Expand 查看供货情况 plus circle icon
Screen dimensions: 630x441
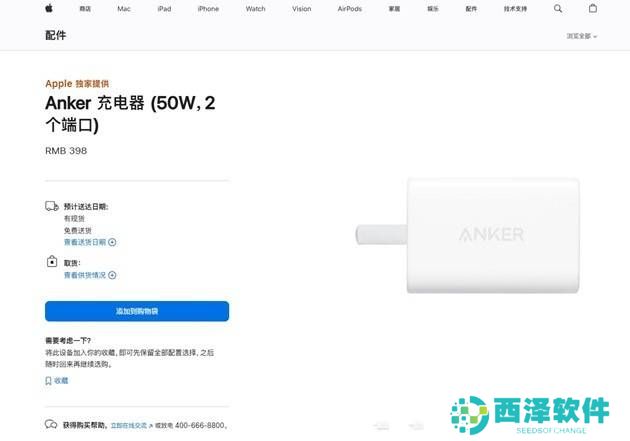[x=112, y=275]
